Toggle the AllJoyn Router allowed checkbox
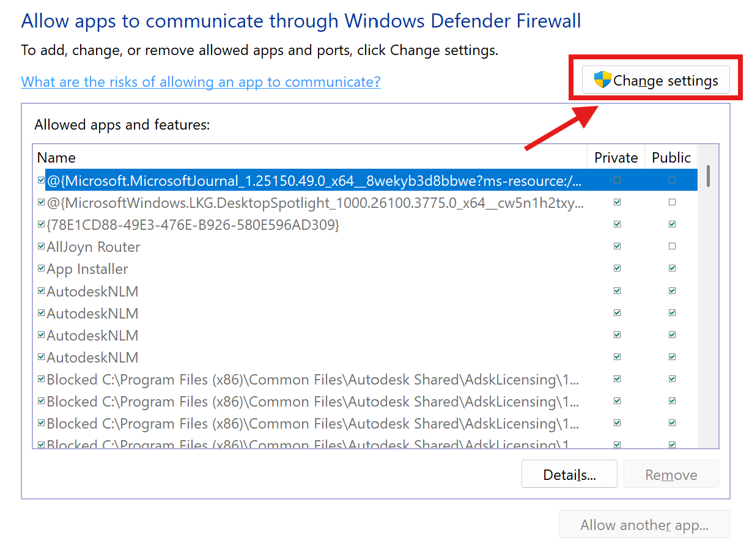This screenshot has width=752, height=560. 41,247
